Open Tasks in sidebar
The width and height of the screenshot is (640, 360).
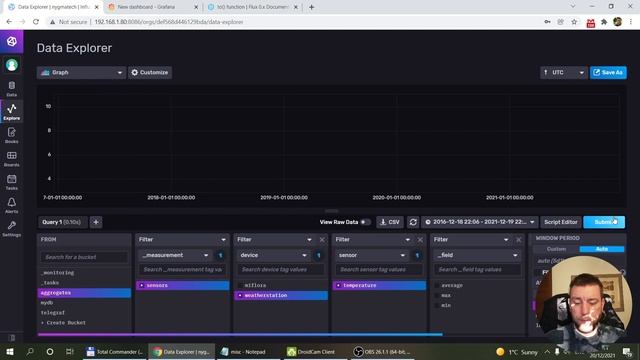(11, 182)
